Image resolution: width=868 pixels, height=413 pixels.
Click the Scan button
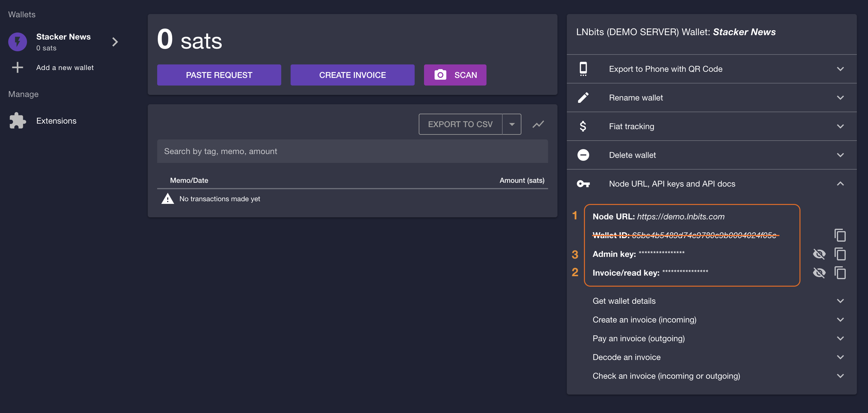455,75
